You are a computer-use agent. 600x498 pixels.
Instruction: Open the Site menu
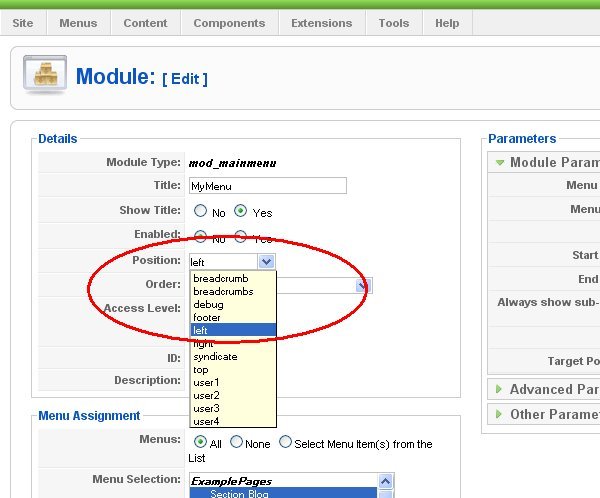pyautogui.click(x=23, y=23)
